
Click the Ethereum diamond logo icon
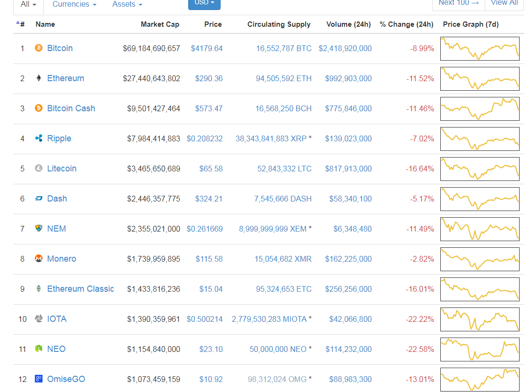click(x=39, y=78)
